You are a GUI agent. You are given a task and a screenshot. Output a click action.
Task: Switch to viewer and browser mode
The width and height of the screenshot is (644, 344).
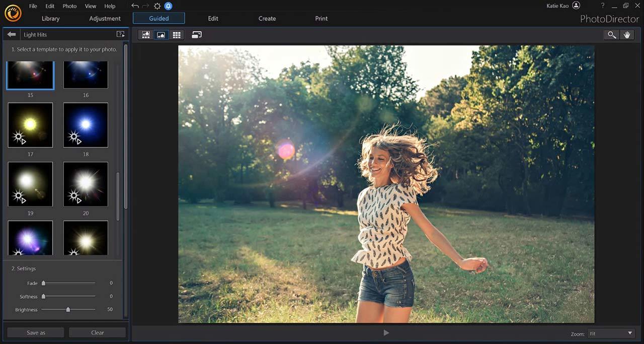pyautogui.click(x=146, y=35)
